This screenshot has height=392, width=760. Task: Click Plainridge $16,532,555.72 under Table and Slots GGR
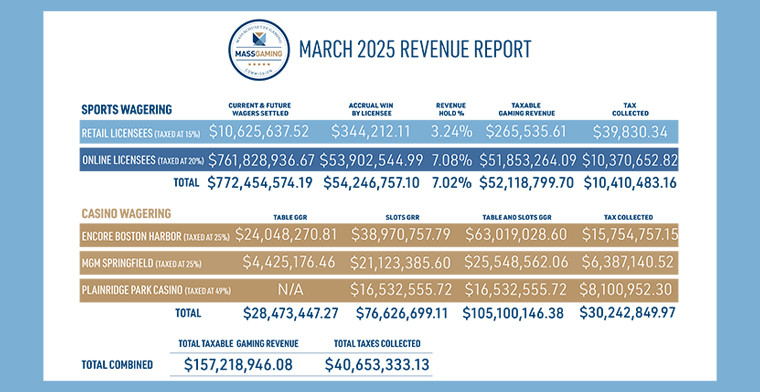point(516,290)
